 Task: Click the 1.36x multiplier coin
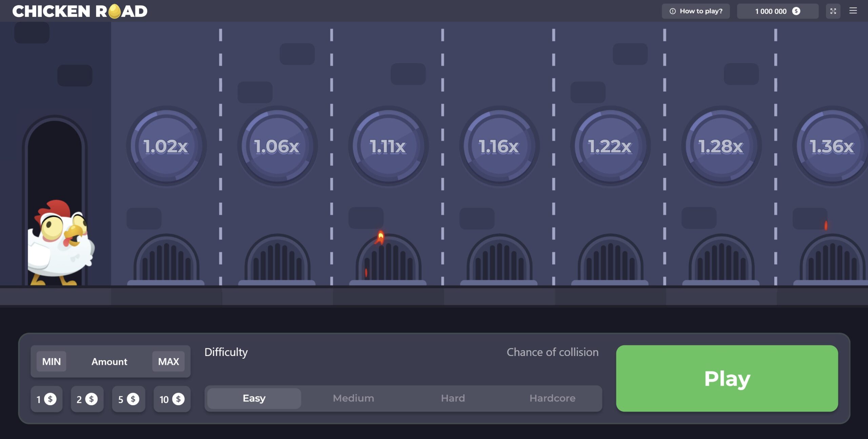pyautogui.click(x=831, y=146)
